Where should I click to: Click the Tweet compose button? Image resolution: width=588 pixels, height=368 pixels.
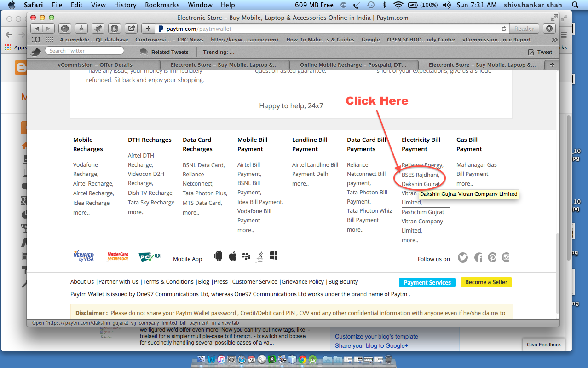point(540,52)
